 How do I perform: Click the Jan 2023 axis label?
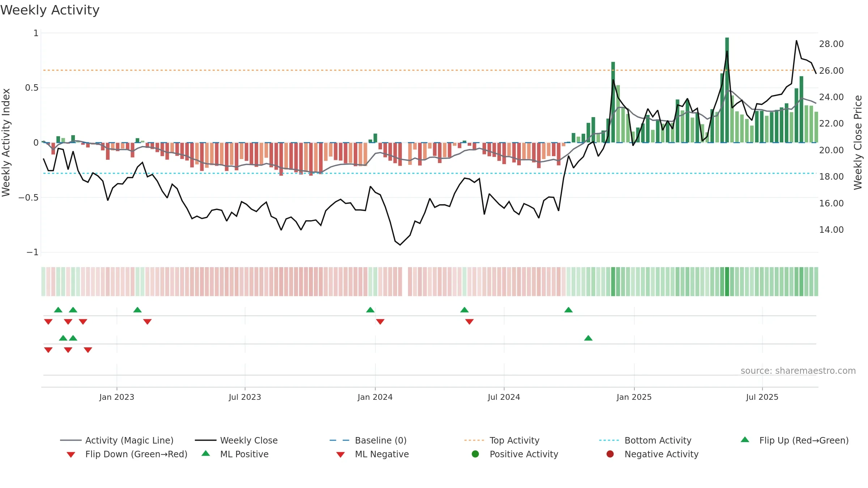(x=117, y=397)
